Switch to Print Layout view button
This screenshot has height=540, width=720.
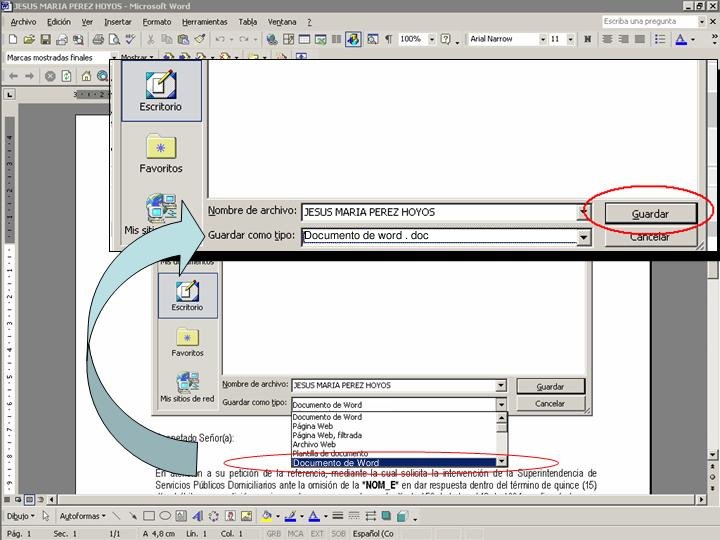click(29, 499)
